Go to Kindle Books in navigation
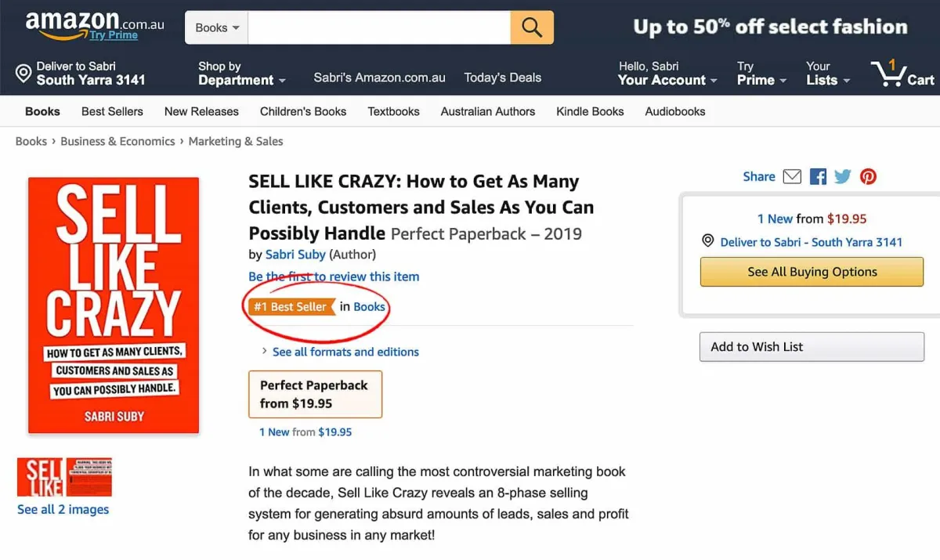The image size is (940, 560). (590, 111)
